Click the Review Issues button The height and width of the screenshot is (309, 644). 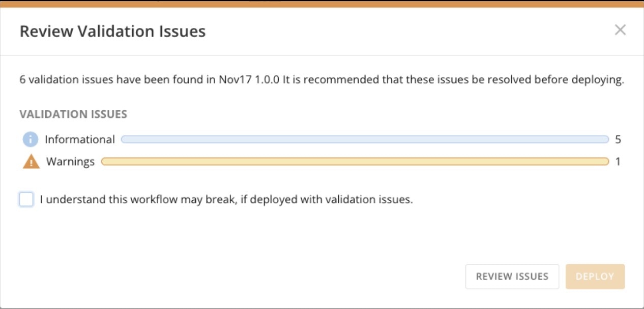[x=512, y=276]
